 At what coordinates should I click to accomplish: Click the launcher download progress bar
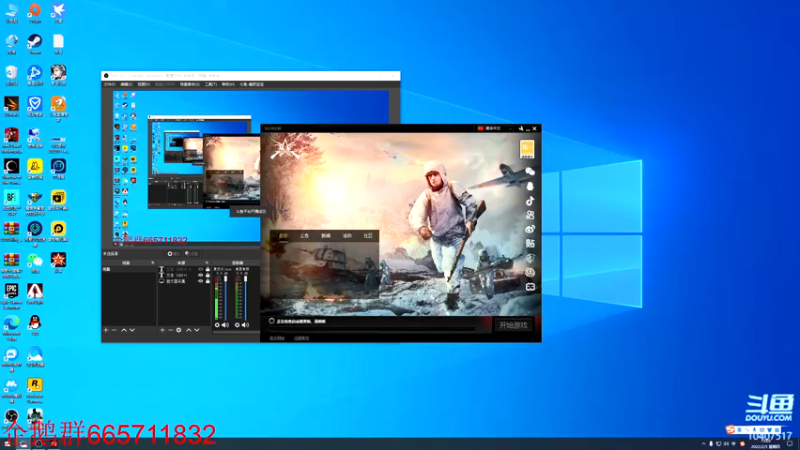pos(372,329)
